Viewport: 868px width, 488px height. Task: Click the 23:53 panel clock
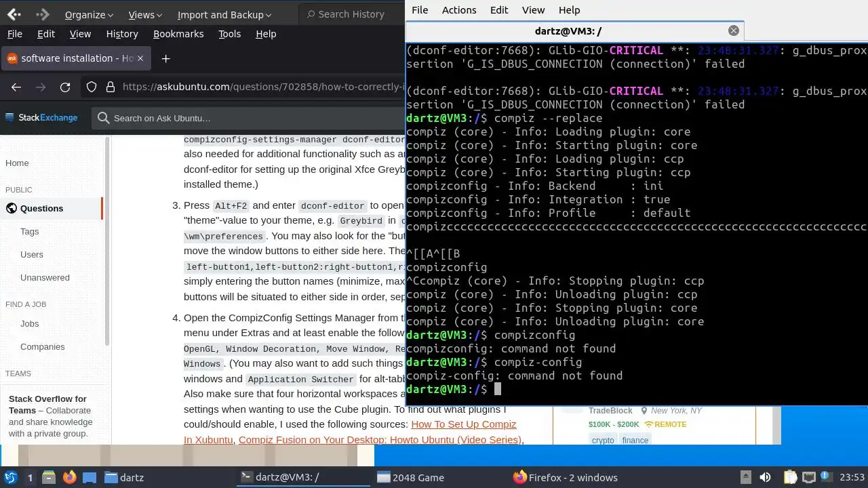pyautogui.click(x=852, y=477)
